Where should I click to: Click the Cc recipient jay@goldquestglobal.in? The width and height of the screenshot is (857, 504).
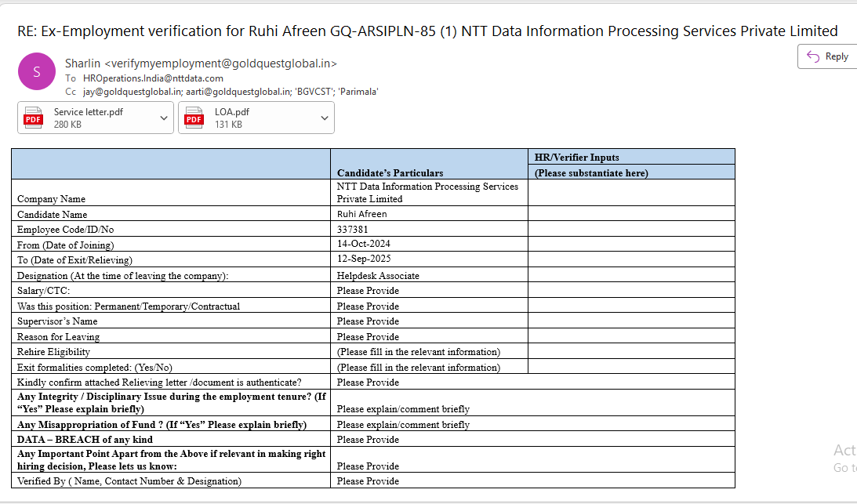click(127, 92)
